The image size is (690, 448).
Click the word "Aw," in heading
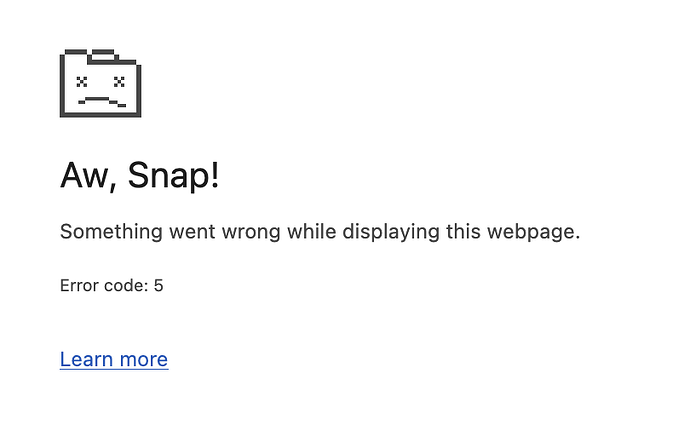pos(88,177)
